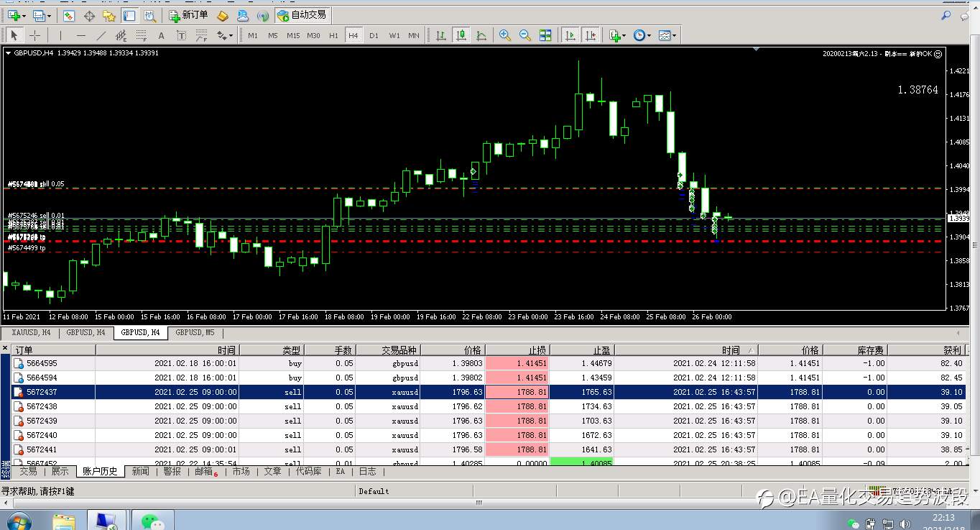Show the Data Window crosshair panel
This screenshot has height=530, width=980.
[89, 15]
